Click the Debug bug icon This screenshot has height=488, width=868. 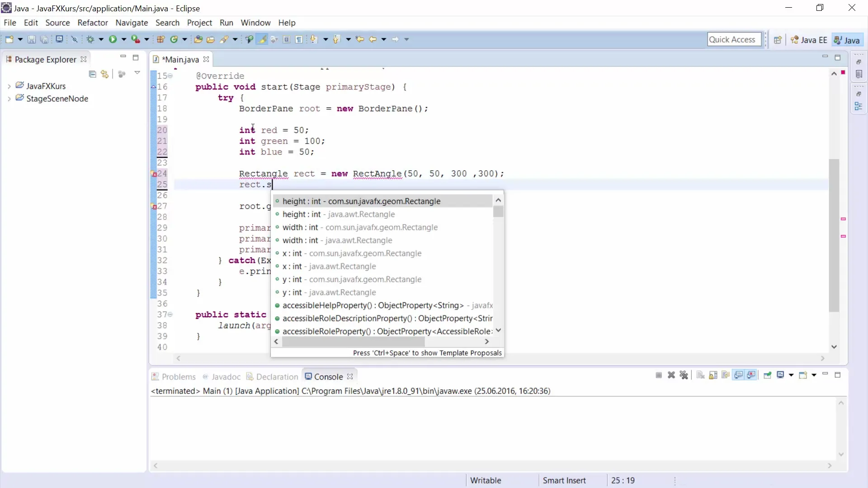click(x=90, y=40)
